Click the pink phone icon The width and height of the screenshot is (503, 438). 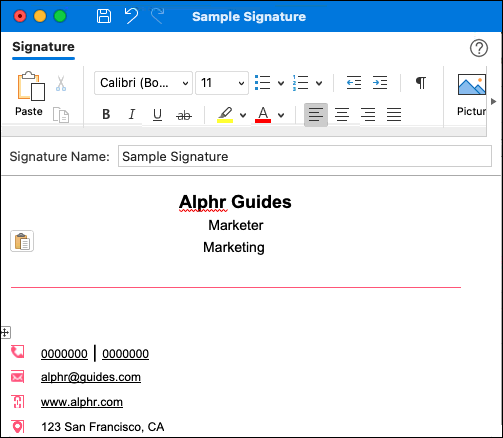(x=18, y=352)
